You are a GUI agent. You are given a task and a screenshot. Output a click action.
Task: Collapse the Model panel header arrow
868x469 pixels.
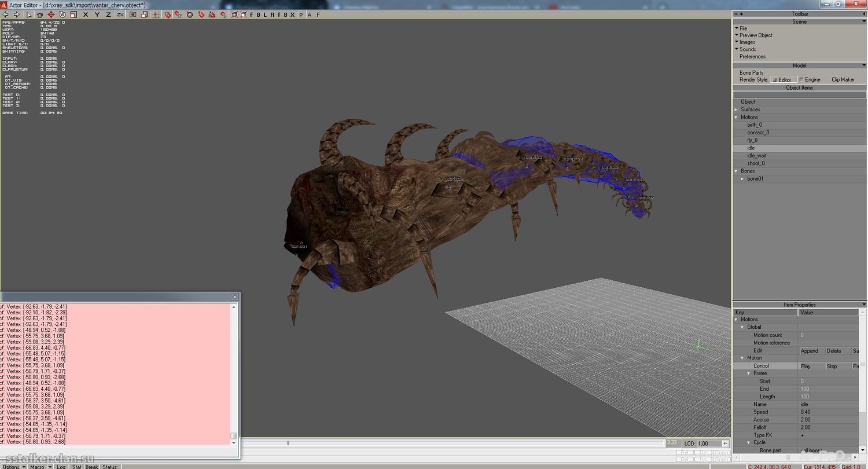(x=864, y=65)
